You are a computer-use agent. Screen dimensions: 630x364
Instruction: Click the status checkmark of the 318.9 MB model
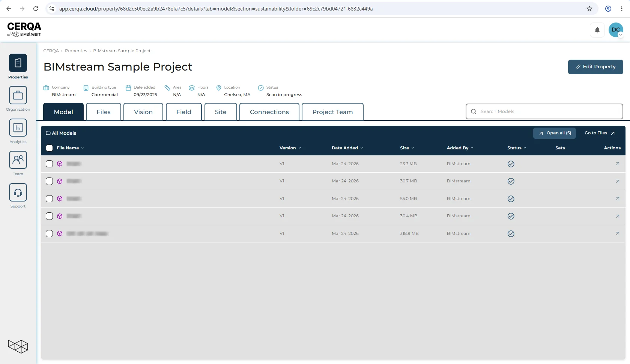[x=511, y=234]
